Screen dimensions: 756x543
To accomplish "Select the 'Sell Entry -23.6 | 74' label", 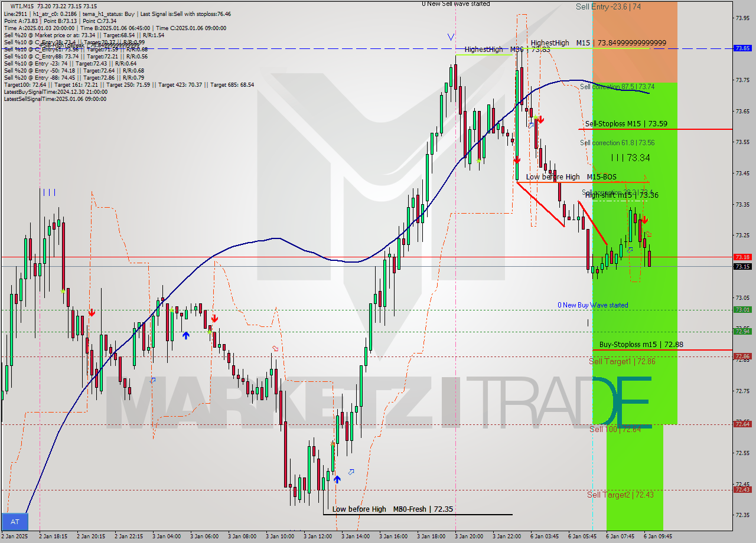I will [x=608, y=6].
